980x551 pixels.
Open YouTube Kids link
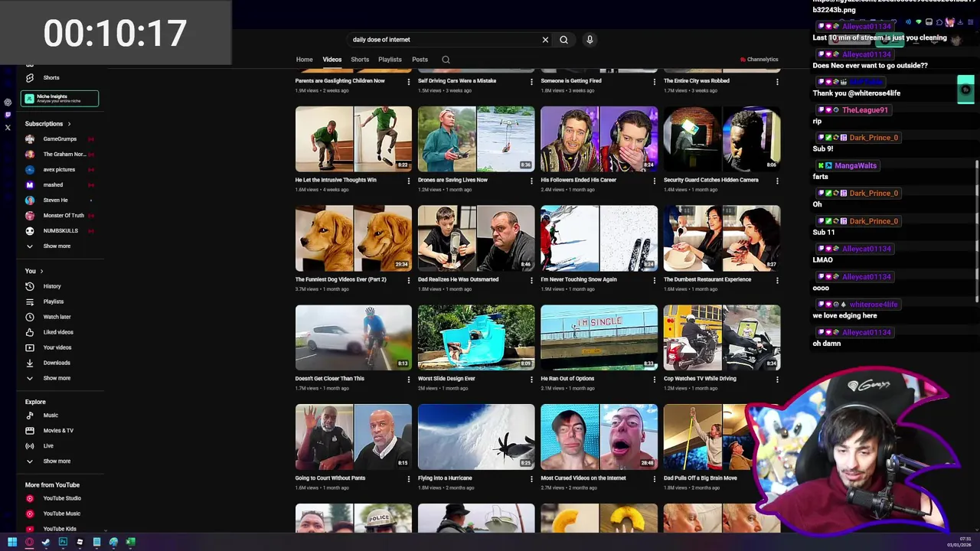tap(60, 529)
